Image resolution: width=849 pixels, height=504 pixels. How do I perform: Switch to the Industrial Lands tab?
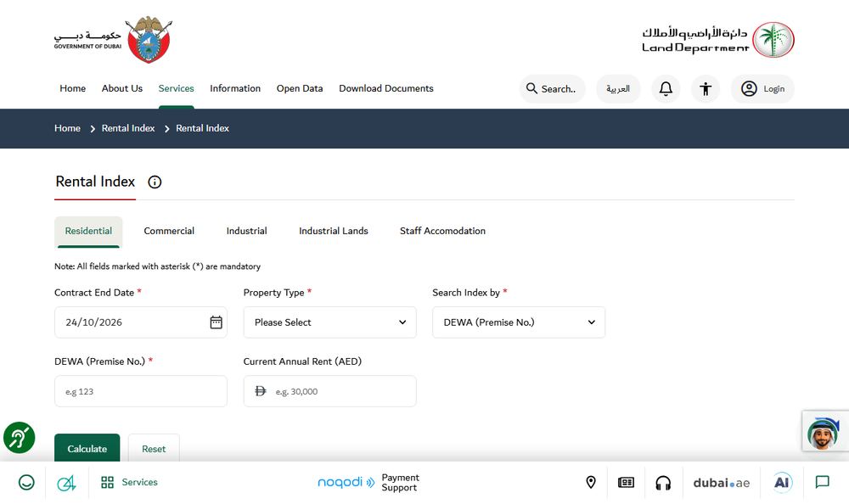tap(334, 231)
